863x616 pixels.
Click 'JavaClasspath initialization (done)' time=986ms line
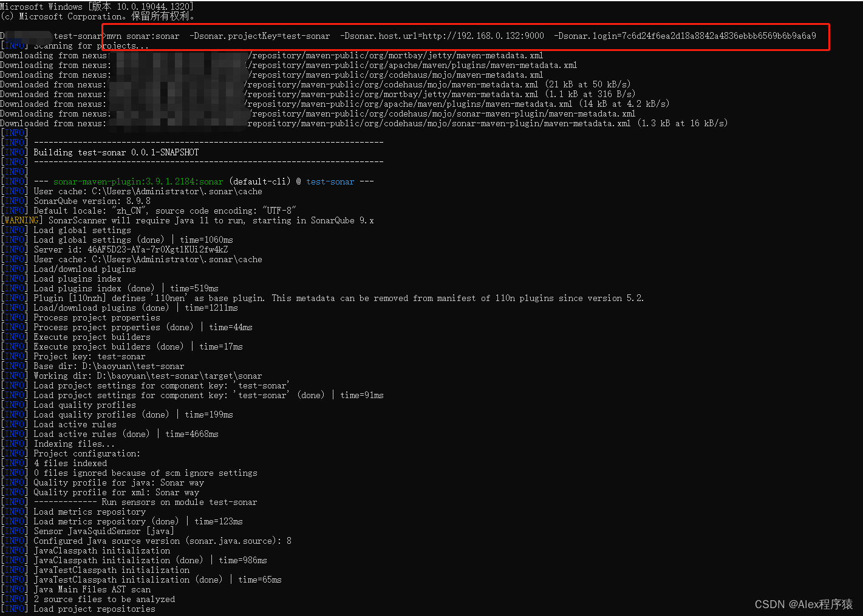click(x=134, y=560)
